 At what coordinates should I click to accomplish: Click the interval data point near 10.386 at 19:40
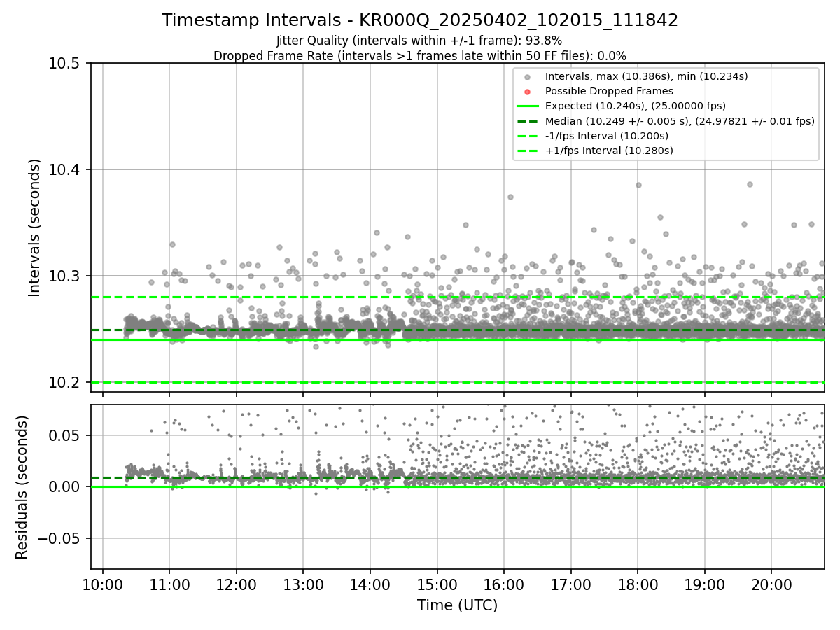750,184
